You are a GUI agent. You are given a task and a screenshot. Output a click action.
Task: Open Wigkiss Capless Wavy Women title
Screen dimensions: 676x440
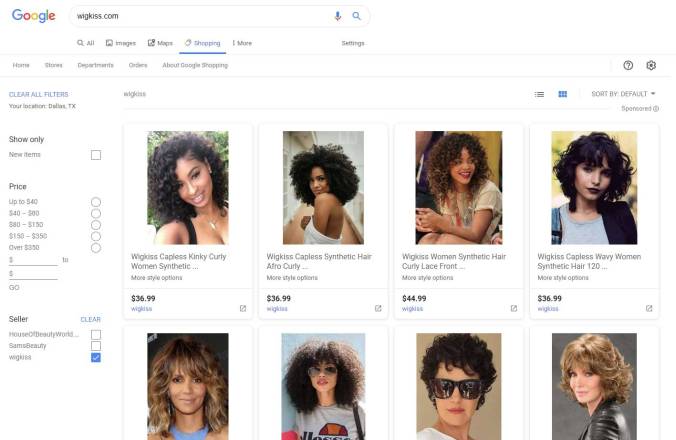pos(589,261)
